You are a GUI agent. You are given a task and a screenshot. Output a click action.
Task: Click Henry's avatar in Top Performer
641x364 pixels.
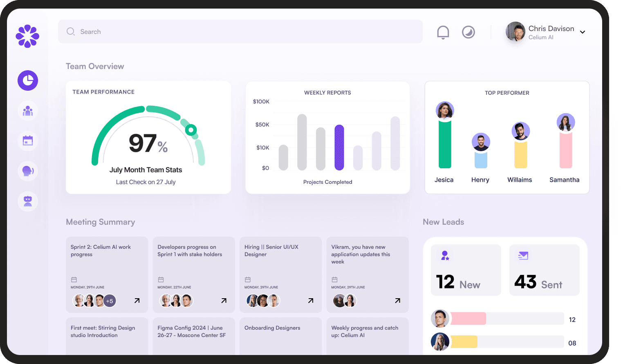click(x=481, y=142)
